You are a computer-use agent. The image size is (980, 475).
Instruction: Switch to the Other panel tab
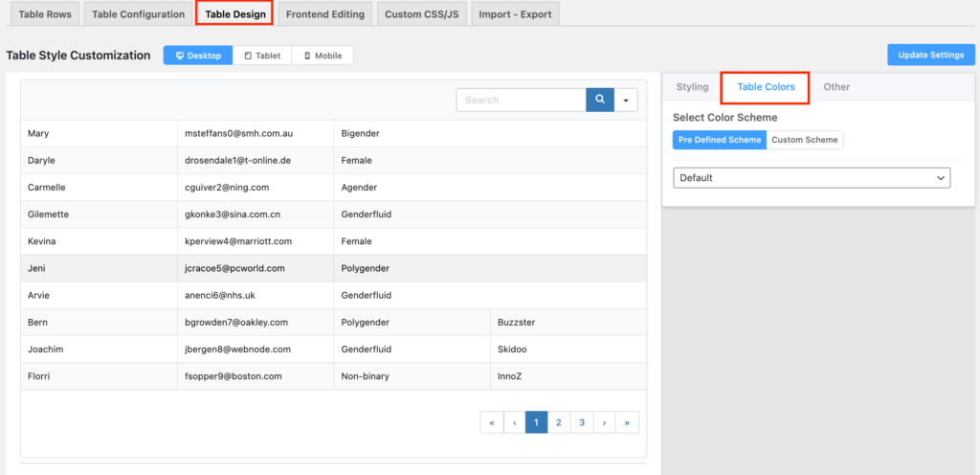pos(836,87)
